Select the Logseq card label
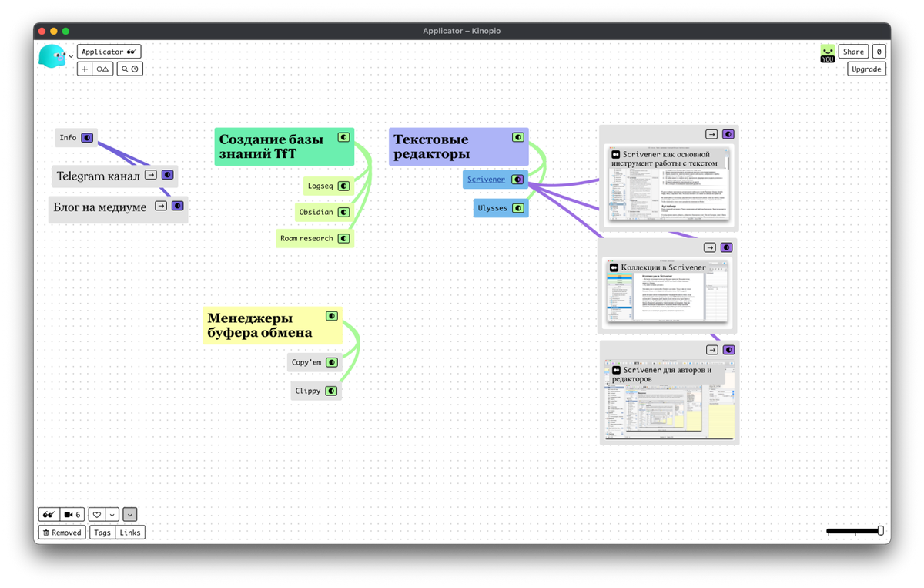The height and width of the screenshot is (588, 924). point(320,186)
